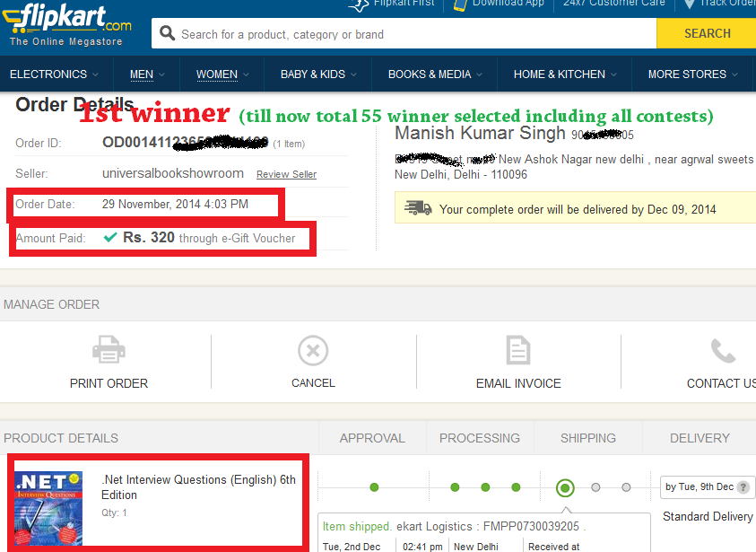Click the search magnifier icon
The height and width of the screenshot is (552, 756).
tap(167, 33)
